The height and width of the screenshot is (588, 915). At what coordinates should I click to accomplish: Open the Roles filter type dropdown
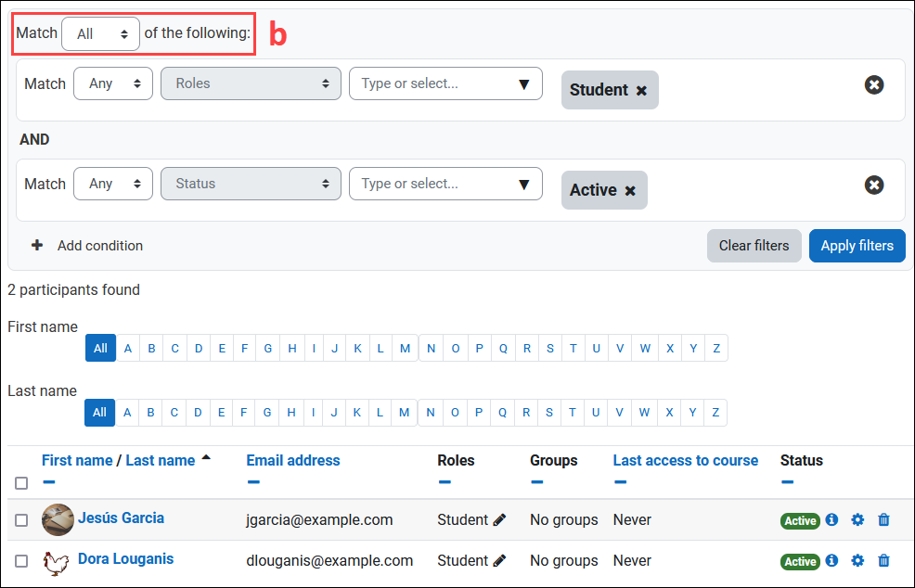(251, 83)
